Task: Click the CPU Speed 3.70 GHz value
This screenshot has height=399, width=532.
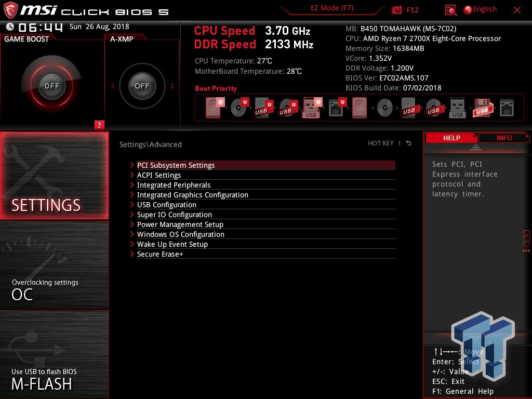Action: [x=288, y=31]
